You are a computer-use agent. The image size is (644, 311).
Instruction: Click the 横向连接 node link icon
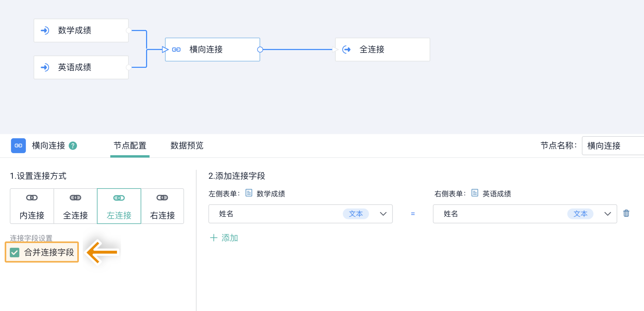tap(176, 49)
